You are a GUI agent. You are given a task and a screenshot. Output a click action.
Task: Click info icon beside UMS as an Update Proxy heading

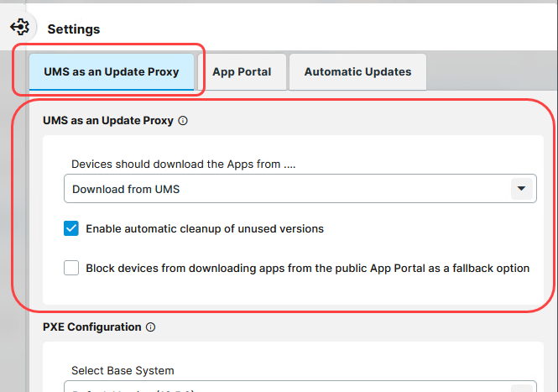(x=184, y=121)
